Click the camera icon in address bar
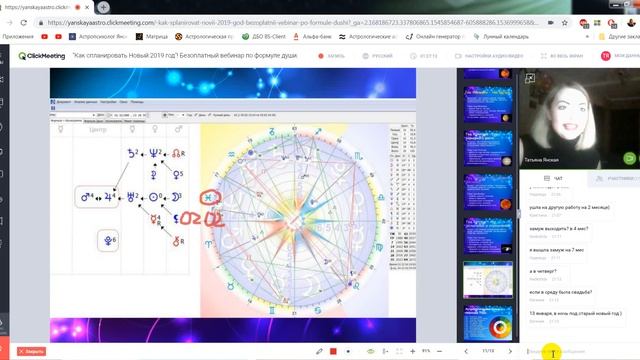This screenshot has width=640, height=360. [551, 23]
